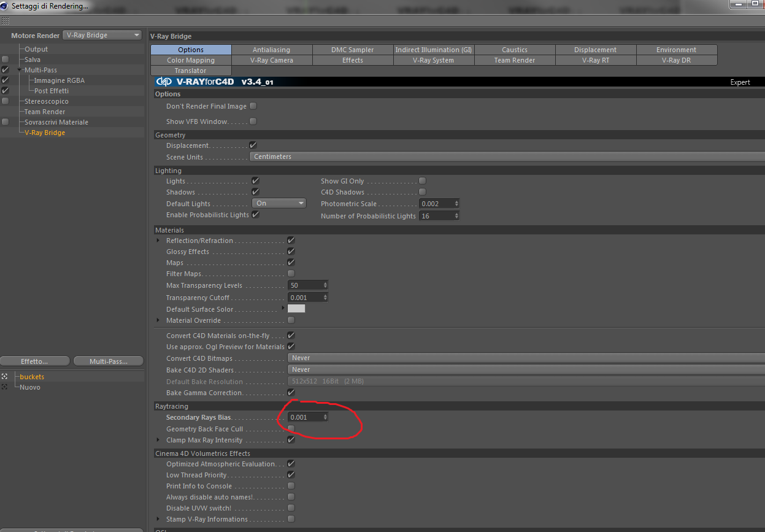Click the Max Transparency Levels field
This screenshot has width=765, height=532.
coord(305,285)
